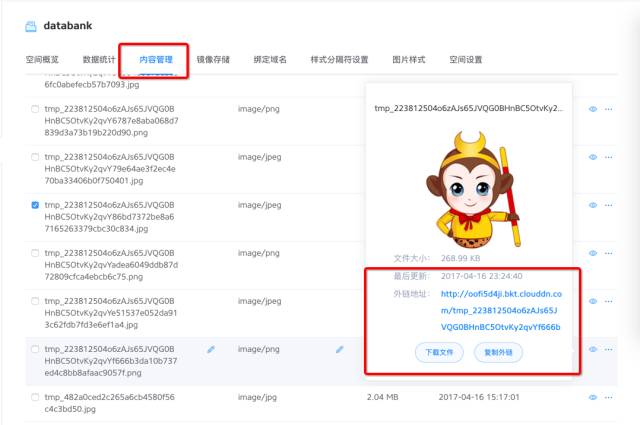Viewport: 640px width, 425px height.
Task: Open more actions for ed4c8bb8afaac9057f.png row
Action: click(x=609, y=349)
